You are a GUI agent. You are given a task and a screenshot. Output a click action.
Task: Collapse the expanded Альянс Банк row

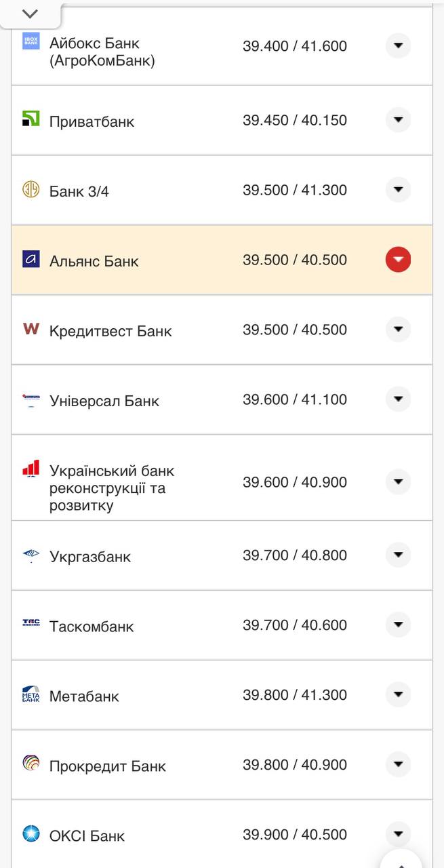point(398,258)
